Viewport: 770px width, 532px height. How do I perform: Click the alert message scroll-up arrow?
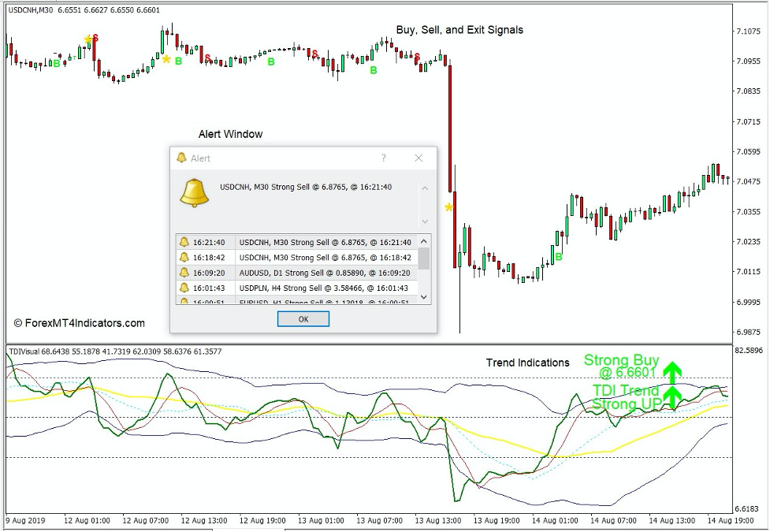click(x=424, y=188)
